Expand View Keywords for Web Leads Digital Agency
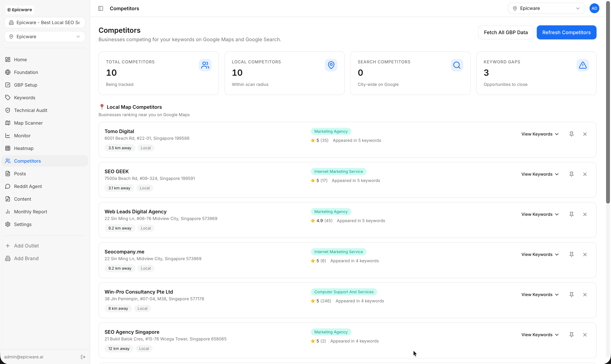 coord(540,214)
